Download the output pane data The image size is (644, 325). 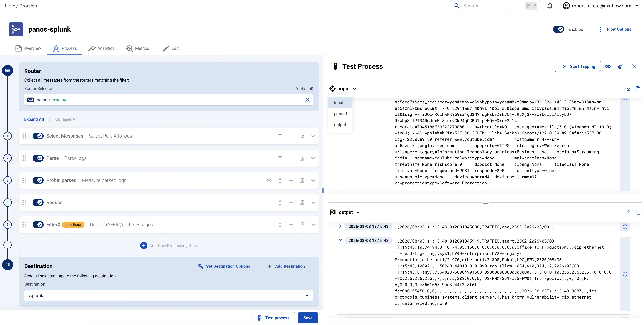tap(629, 212)
